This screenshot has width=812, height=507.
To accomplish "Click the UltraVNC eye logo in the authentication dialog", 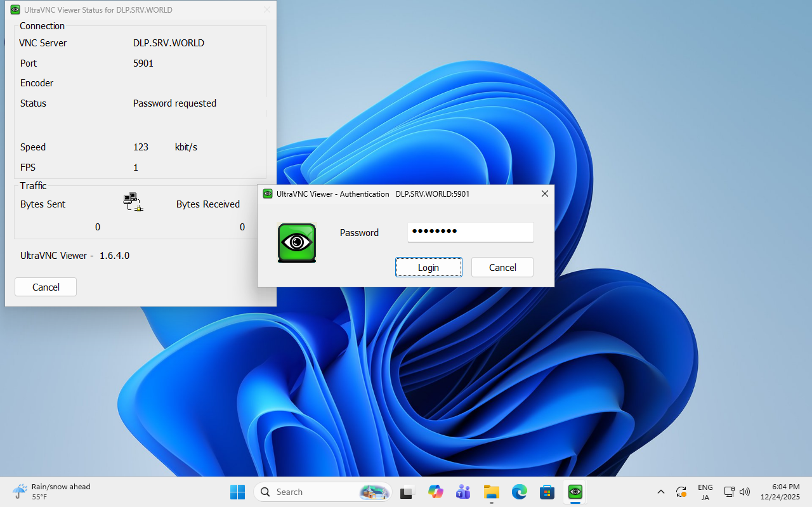I will coord(296,242).
